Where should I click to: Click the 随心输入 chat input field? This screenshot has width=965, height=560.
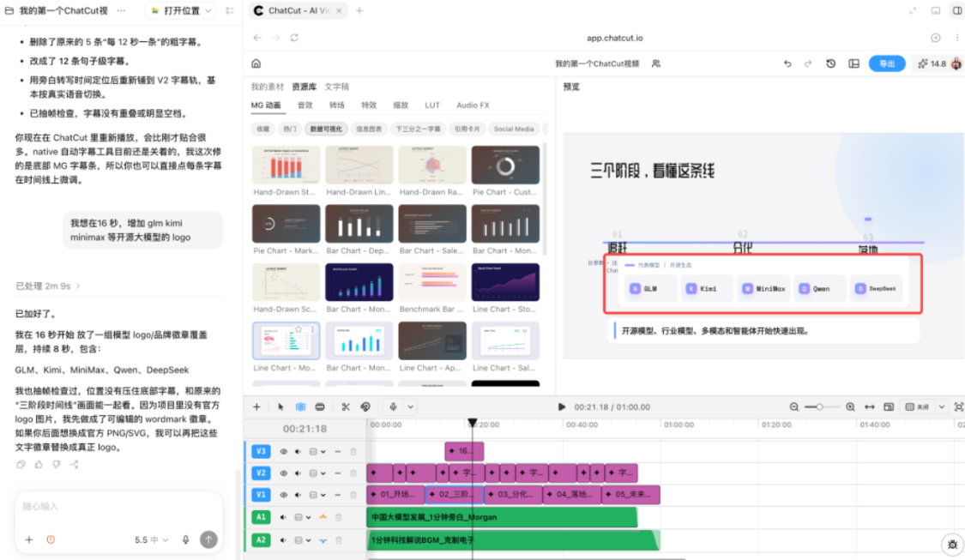118,507
